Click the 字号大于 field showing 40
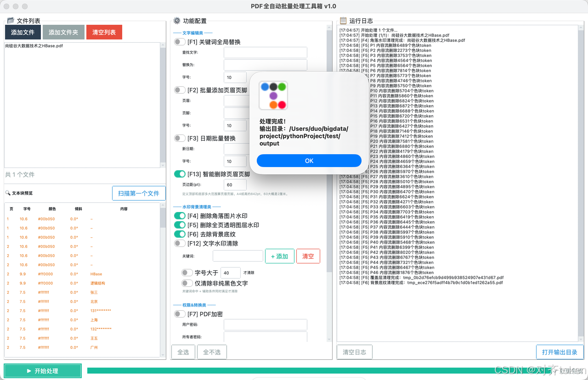The width and height of the screenshot is (588, 380). point(231,273)
